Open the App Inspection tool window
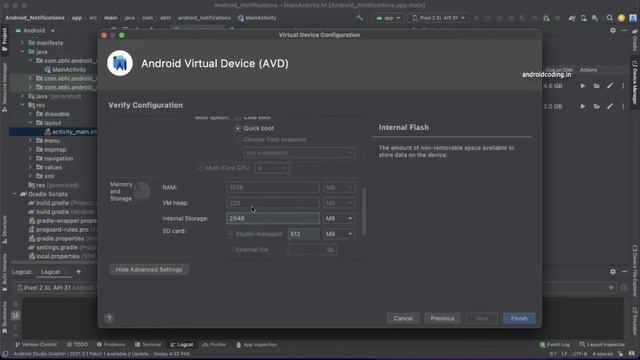 (256, 345)
